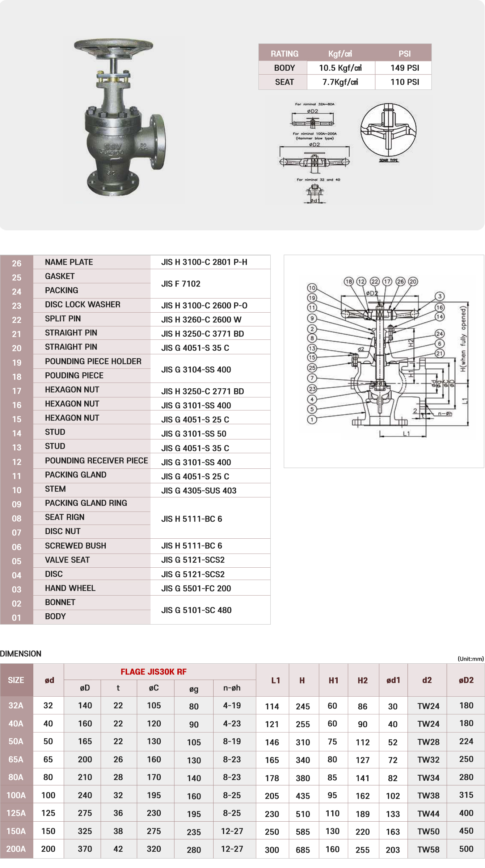Click the 'DIMENSION' heading
The image size is (485, 868).
(x=21, y=654)
